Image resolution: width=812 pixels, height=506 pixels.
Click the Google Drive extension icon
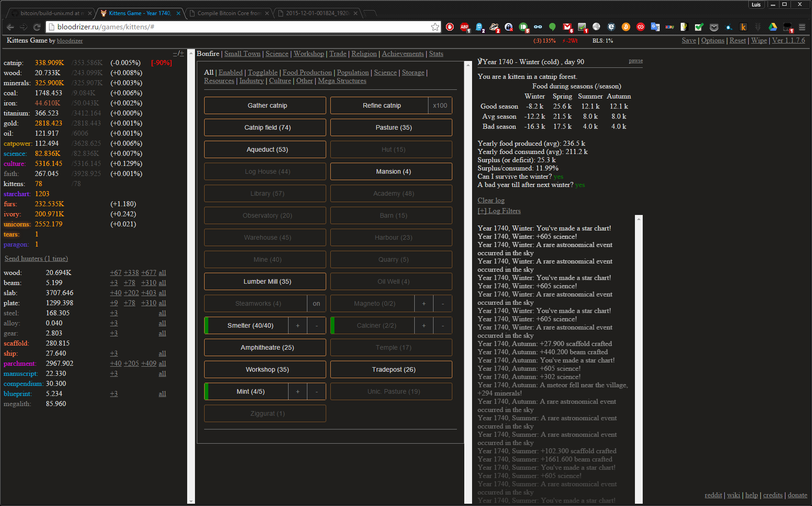pyautogui.click(x=773, y=27)
